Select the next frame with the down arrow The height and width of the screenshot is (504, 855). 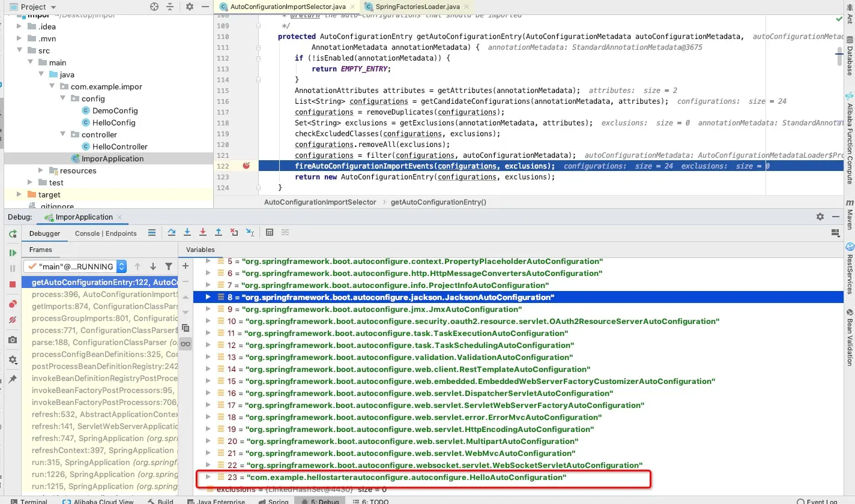[x=153, y=266]
